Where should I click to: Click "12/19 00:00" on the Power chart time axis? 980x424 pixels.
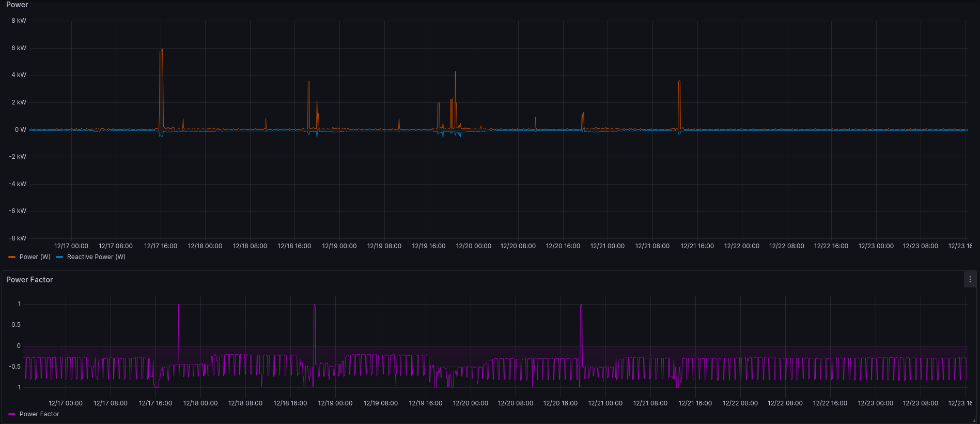(x=339, y=246)
